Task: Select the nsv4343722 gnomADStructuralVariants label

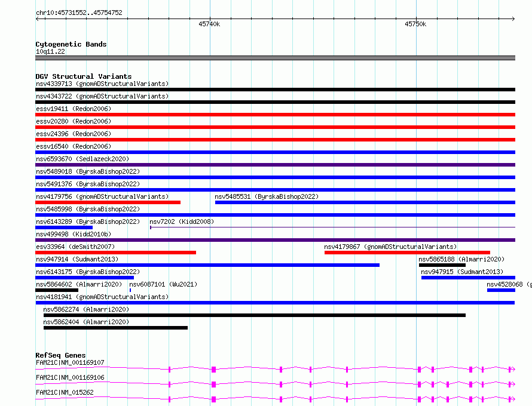Action: coord(102,96)
